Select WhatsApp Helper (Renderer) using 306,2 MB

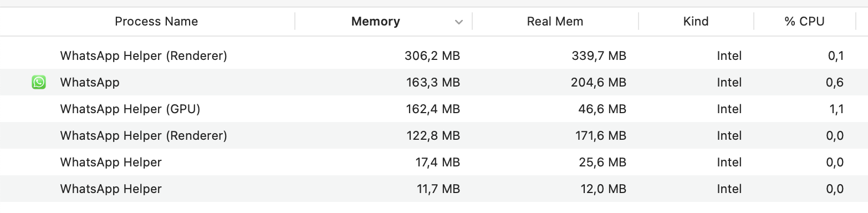click(x=434, y=55)
